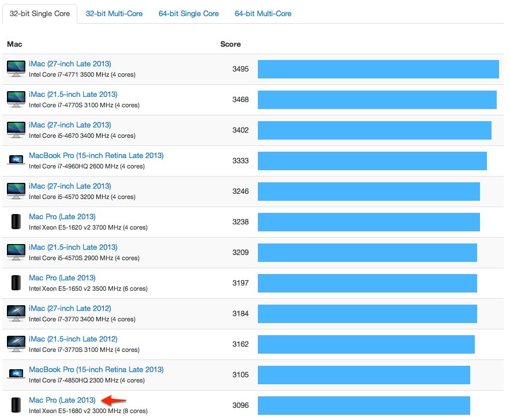
Task: Click iMac icon in the i5-4570 3200 MHz row
Action: pos(16,191)
